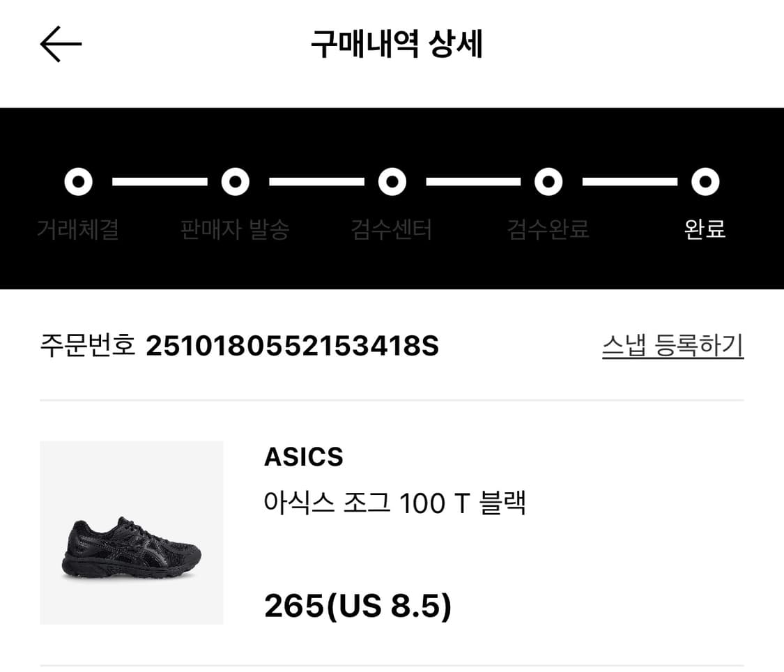Screen dimensions: 784x672
Task: Select the 거래체결 progress dot
Action: click(78, 181)
